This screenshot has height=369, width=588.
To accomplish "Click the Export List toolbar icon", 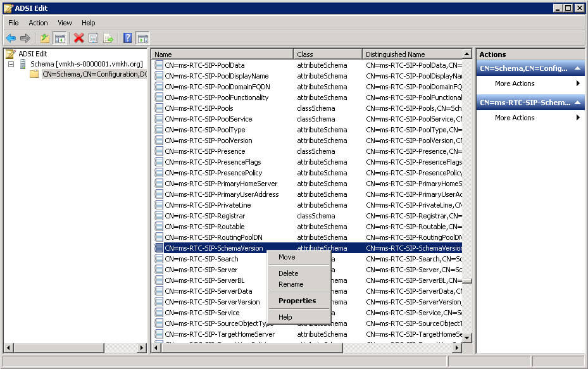I will [x=108, y=38].
